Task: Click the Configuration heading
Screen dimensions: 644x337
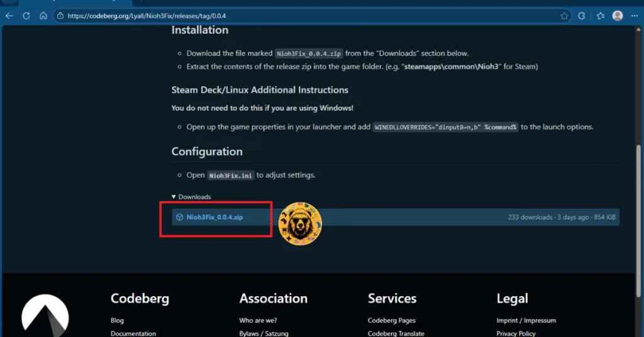Action: (x=206, y=152)
